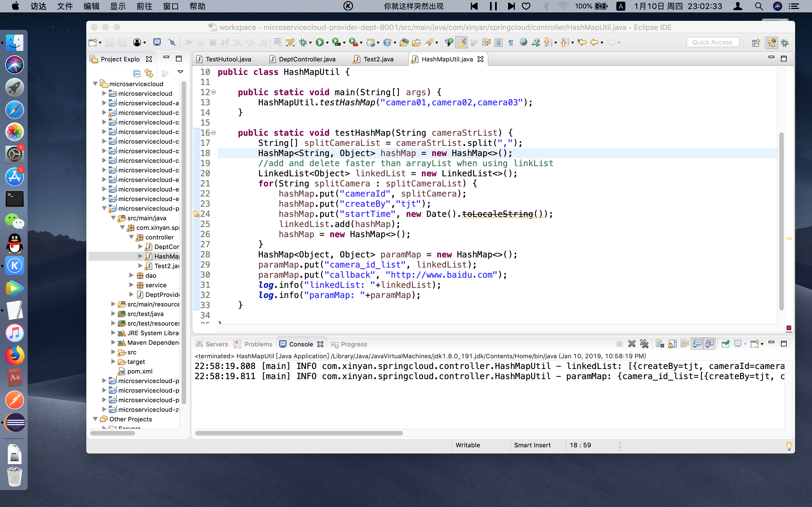The width and height of the screenshot is (812, 507).
Task: Expand the dao package
Action: pyautogui.click(x=132, y=275)
